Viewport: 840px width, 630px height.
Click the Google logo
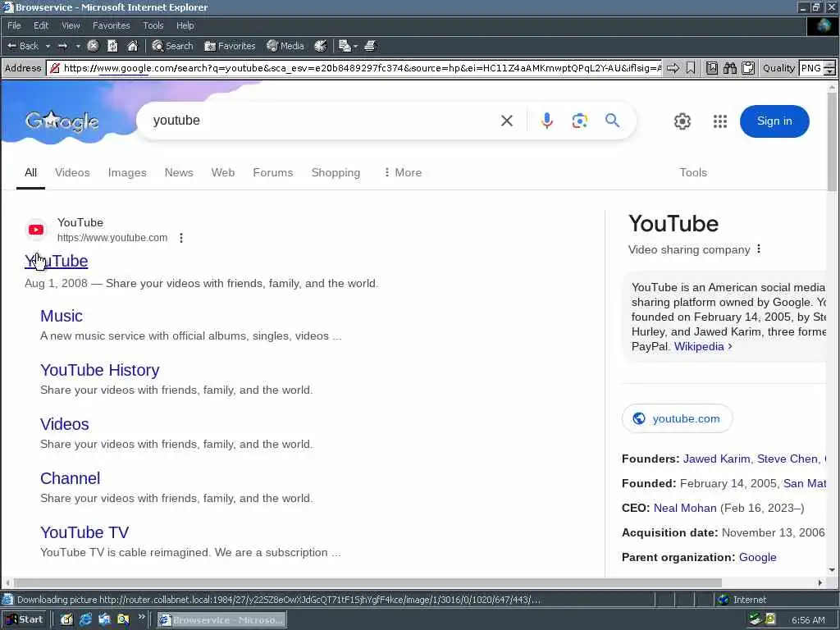pos(62,121)
